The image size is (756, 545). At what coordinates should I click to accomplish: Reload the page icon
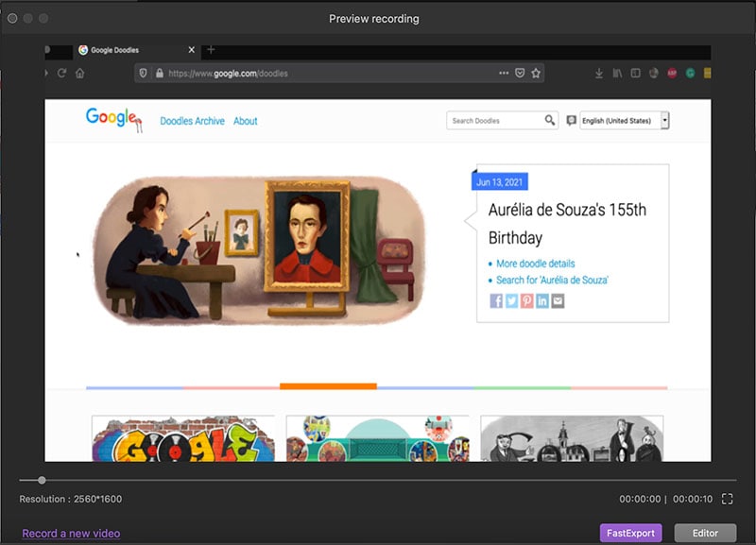click(x=61, y=74)
